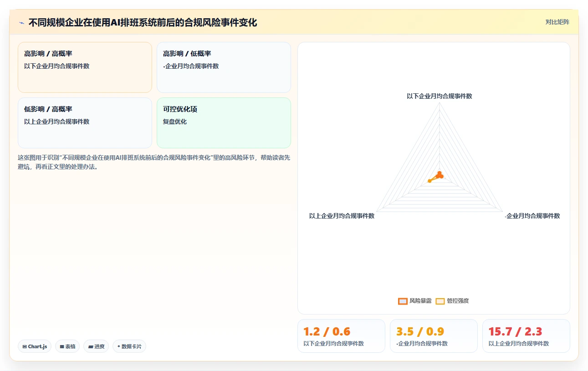Viewport: 588px width, 371px height.
Task: Click the chart title heading text
Action: coord(143,22)
